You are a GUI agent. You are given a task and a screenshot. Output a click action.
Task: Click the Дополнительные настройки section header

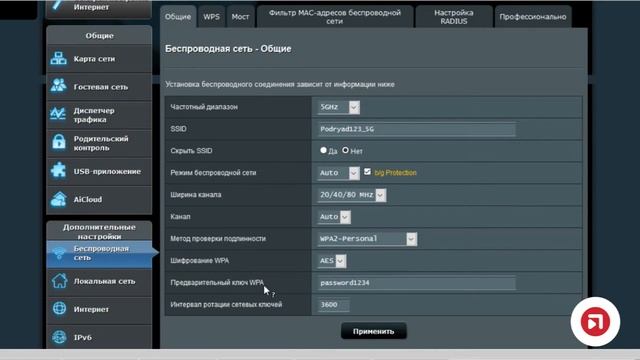tap(99, 231)
